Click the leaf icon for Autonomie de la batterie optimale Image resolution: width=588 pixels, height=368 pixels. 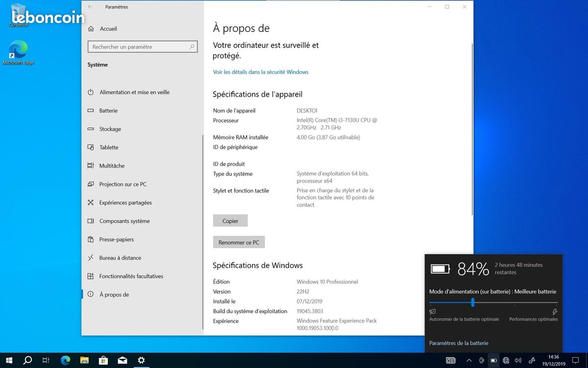[x=433, y=312]
